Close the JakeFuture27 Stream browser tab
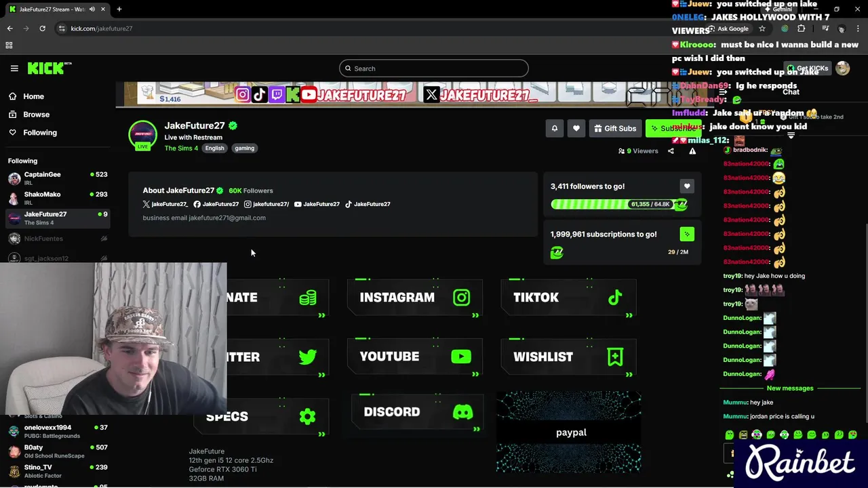This screenshot has height=488, width=868. tap(103, 9)
